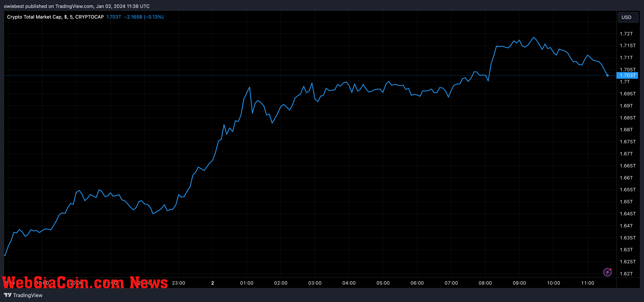
Task: Click the 1.695T price axis label
Action: [x=627, y=94]
